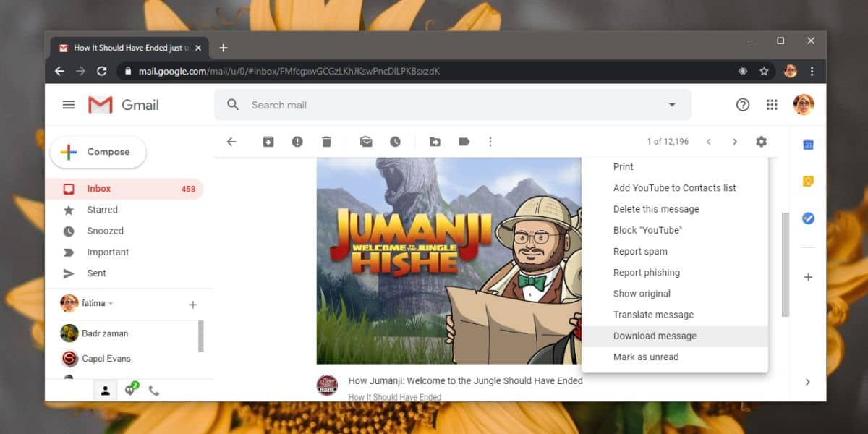Mark as unread via envelope icon
868x434 pixels.
[x=367, y=142]
